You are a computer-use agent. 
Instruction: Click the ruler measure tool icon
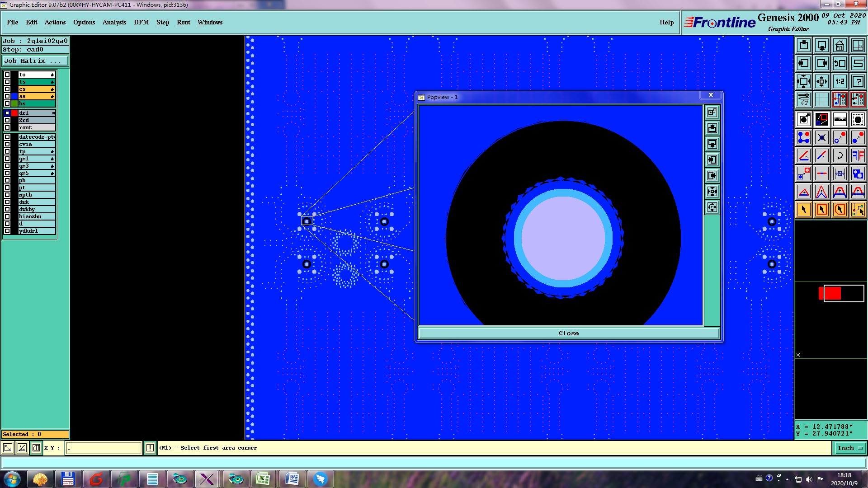pos(840,119)
